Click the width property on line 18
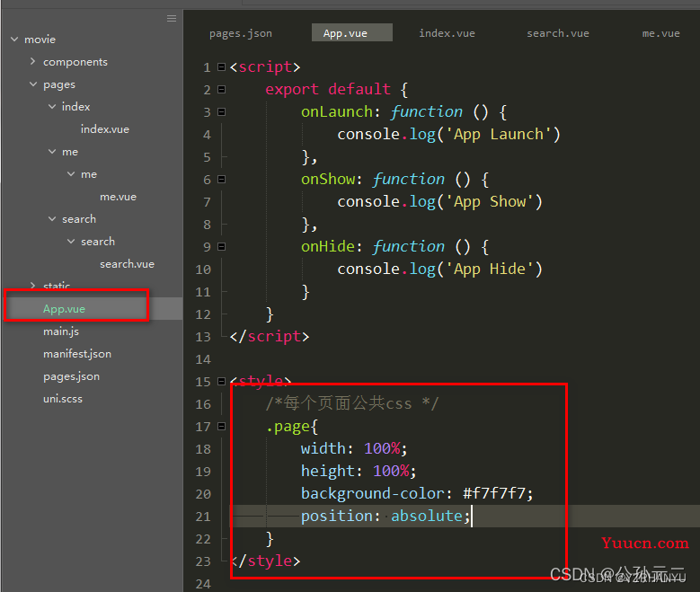Screen dimensions: 700x592 tap(323, 448)
